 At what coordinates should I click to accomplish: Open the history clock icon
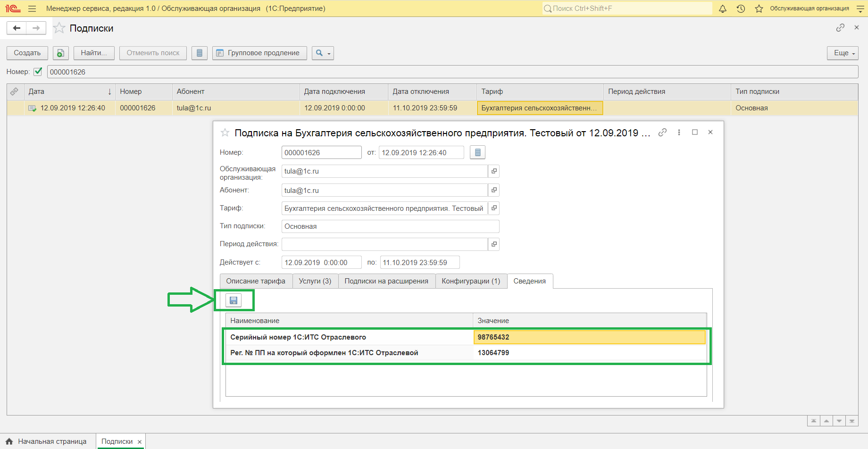tap(741, 8)
